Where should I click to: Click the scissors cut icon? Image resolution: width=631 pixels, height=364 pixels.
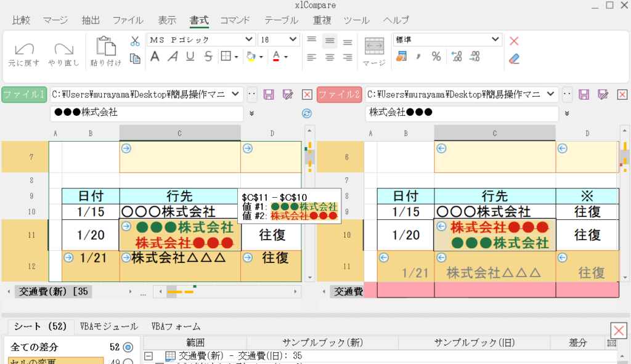coord(135,41)
